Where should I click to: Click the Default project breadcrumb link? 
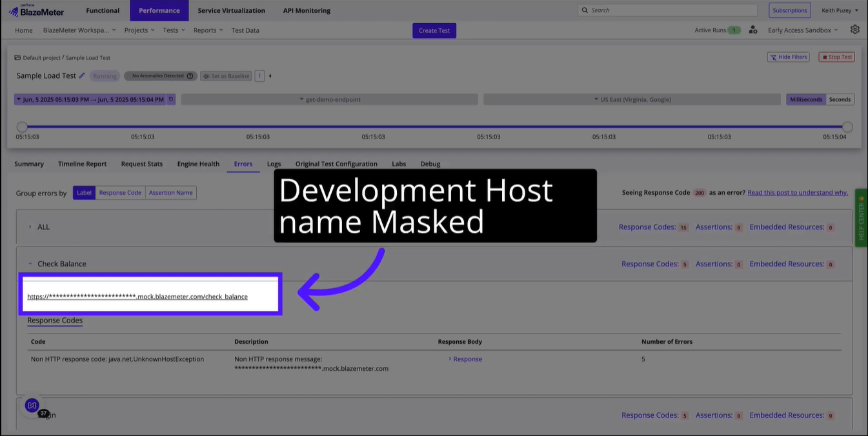pos(41,57)
